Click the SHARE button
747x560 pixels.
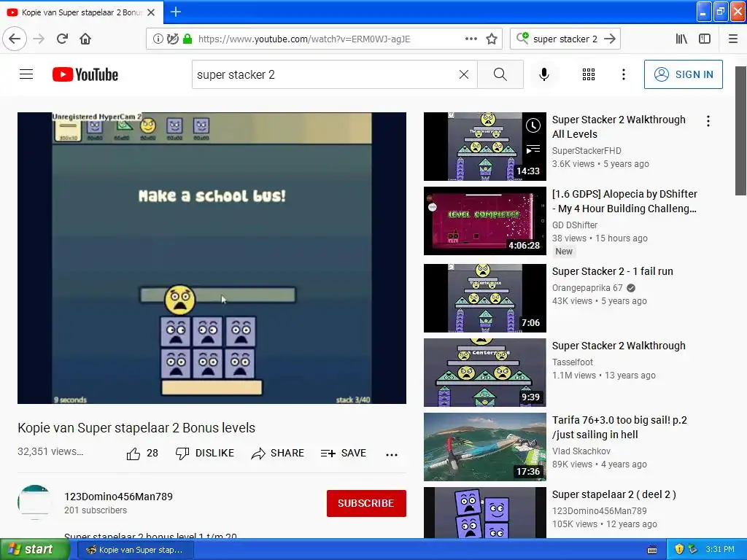(278, 454)
